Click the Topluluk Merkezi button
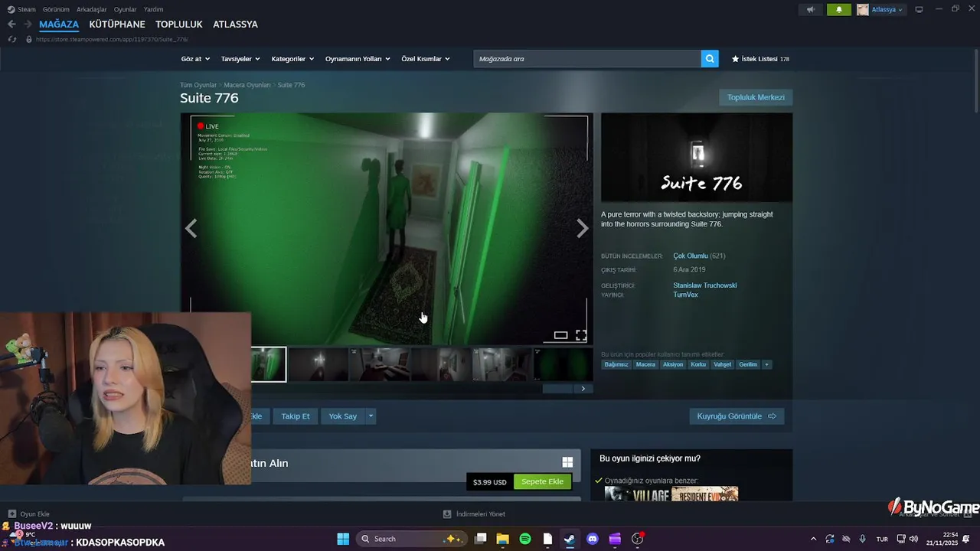980x551 pixels. pos(756,97)
